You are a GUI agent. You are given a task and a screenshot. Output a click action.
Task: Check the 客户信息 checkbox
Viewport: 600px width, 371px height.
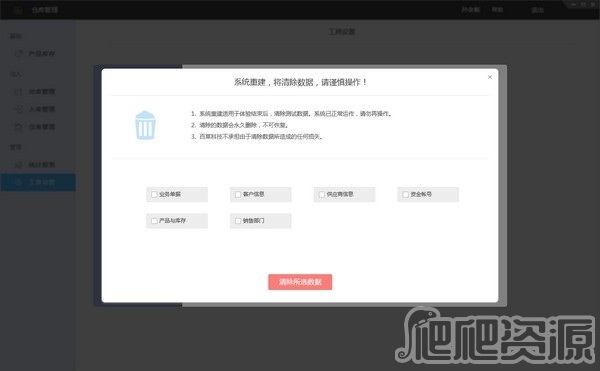238,194
